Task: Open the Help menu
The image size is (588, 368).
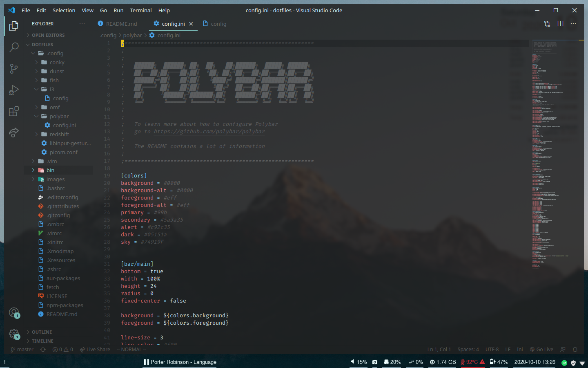Action: (164, 10)
